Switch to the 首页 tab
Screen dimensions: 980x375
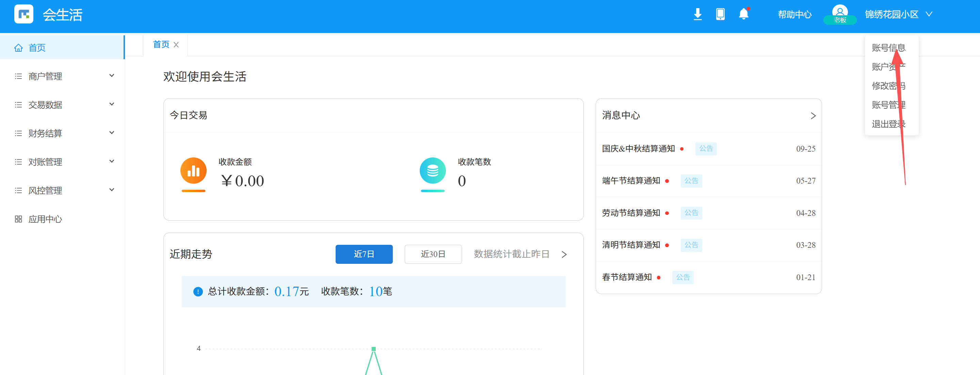click(x=161, y=45)
